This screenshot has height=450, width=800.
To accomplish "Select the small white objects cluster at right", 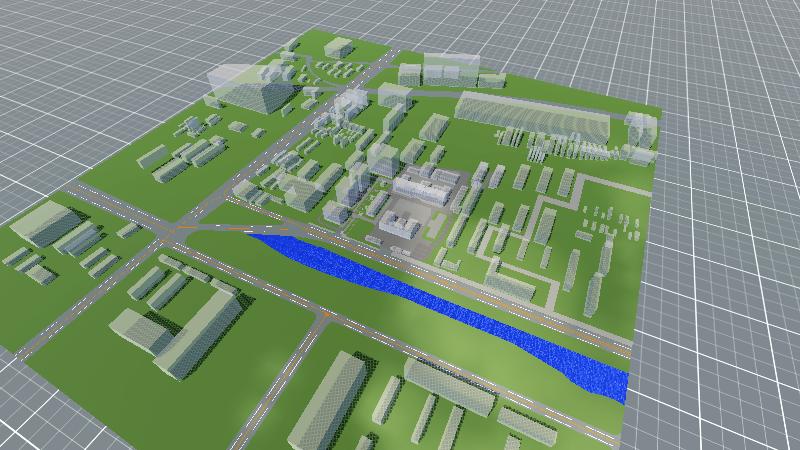I will (608, 222).
